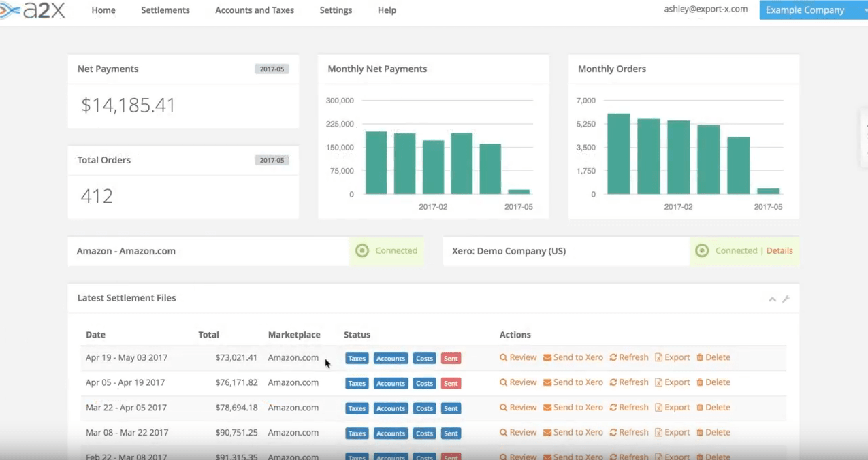Export the Apr 19 - May 03 settlement

673,357
